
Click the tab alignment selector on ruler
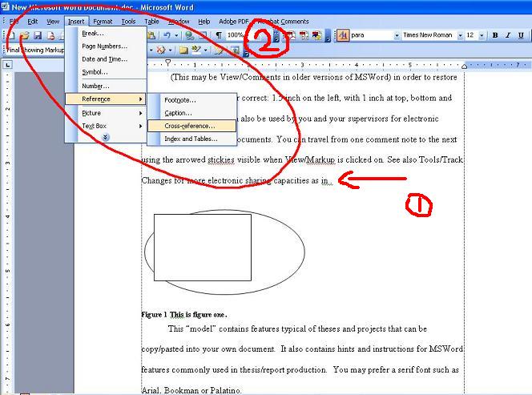point(8,64)
